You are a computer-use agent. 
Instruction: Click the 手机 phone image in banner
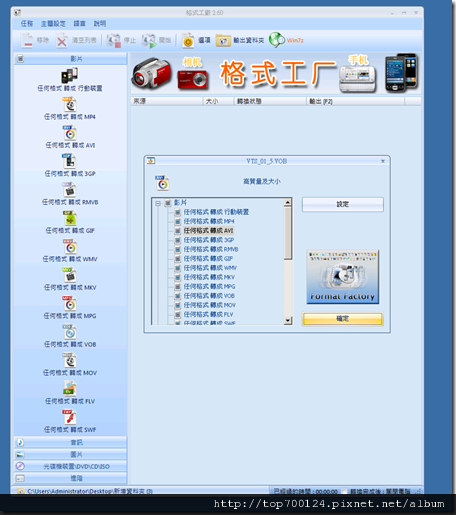click(x=357, y=79)
